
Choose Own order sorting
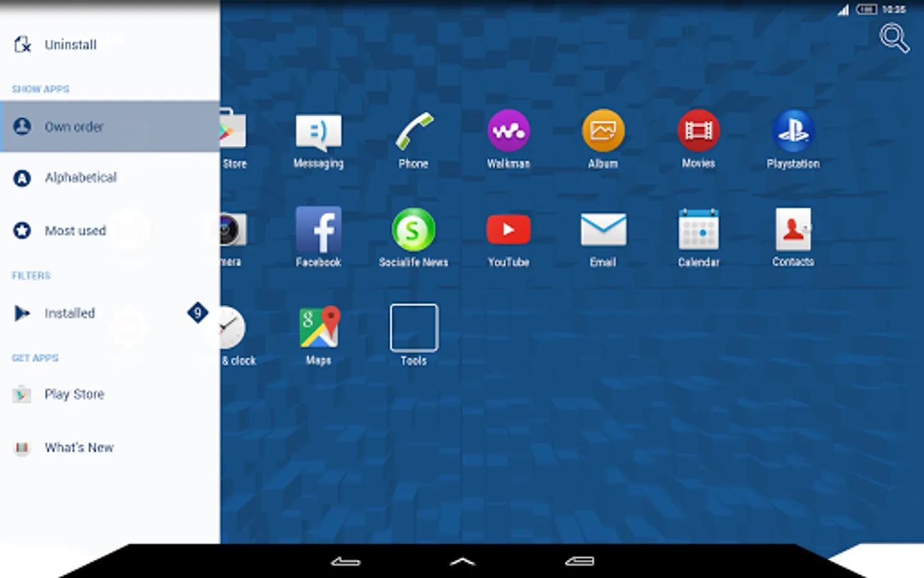tap(110, 127)
